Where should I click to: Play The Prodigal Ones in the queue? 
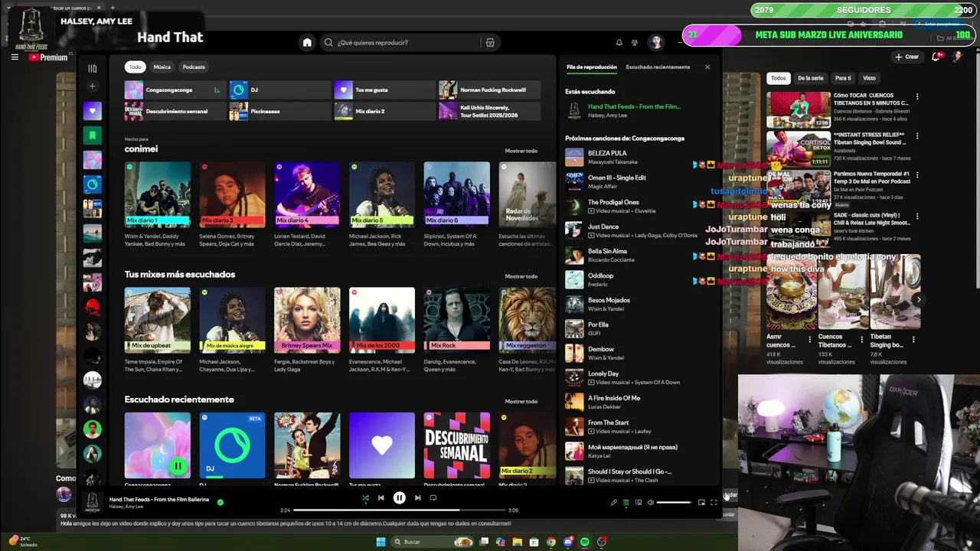click(574, 206)
